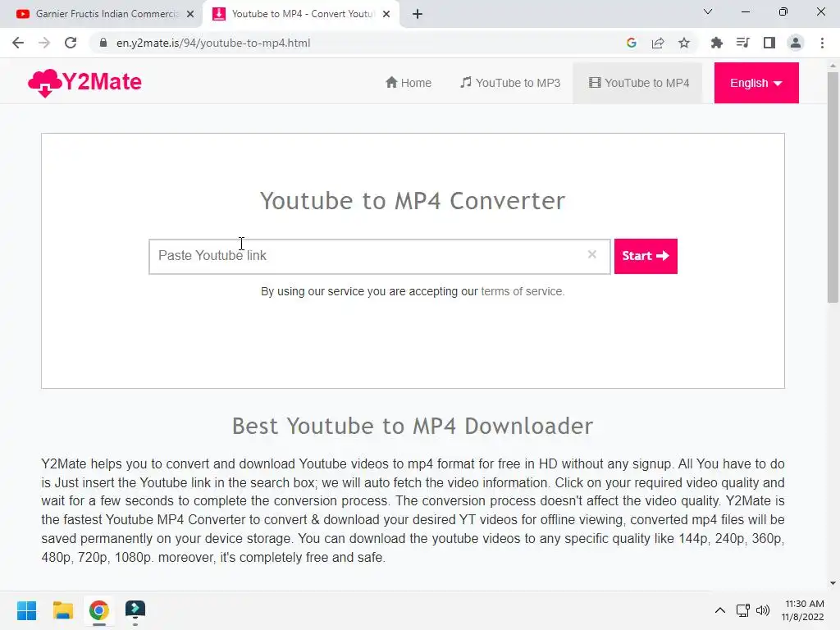Viewport: 840px width, 630px height.
Task: Click the page vertical scrollbar thumb
Action: point(833,188)
